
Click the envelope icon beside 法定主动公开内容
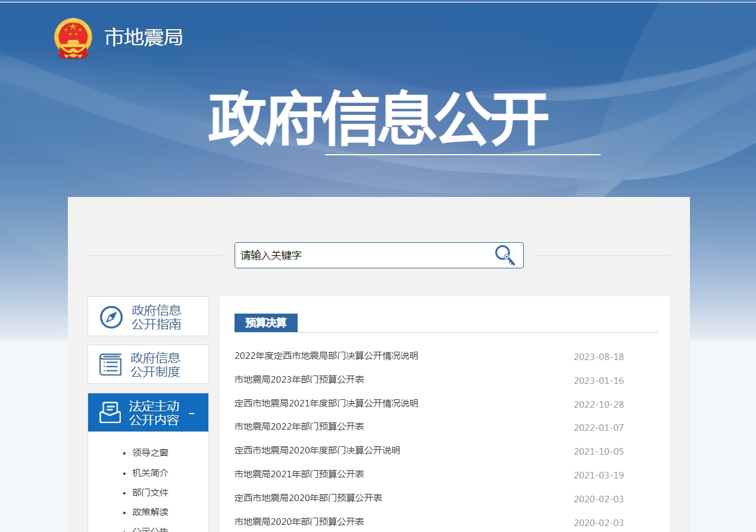pos(109,412)
